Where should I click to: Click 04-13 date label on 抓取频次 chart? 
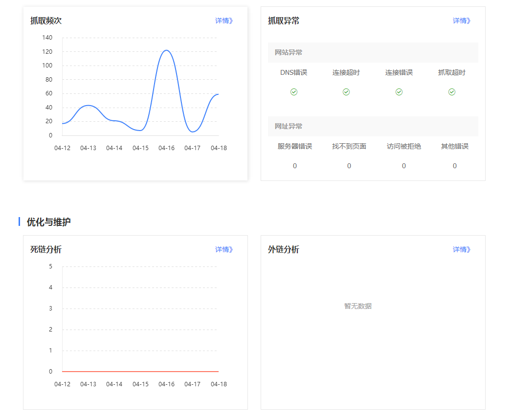tap(88, 148)
